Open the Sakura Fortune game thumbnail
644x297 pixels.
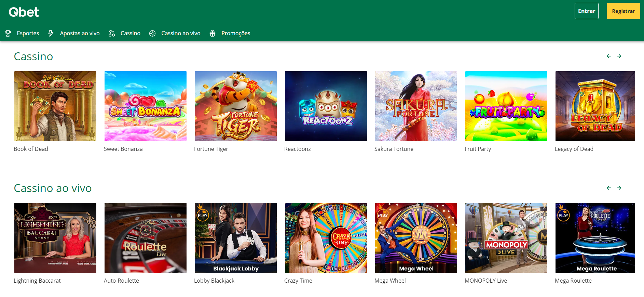[x=416, y=106]
